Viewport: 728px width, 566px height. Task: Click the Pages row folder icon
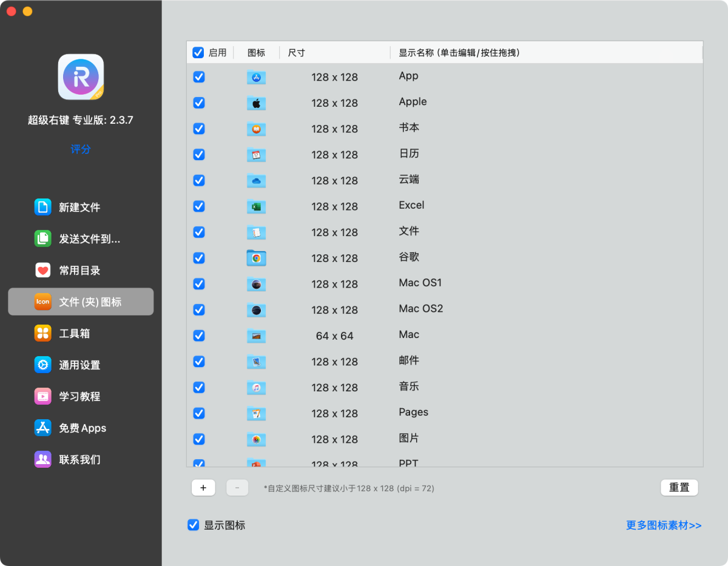(x=257, y=413)
